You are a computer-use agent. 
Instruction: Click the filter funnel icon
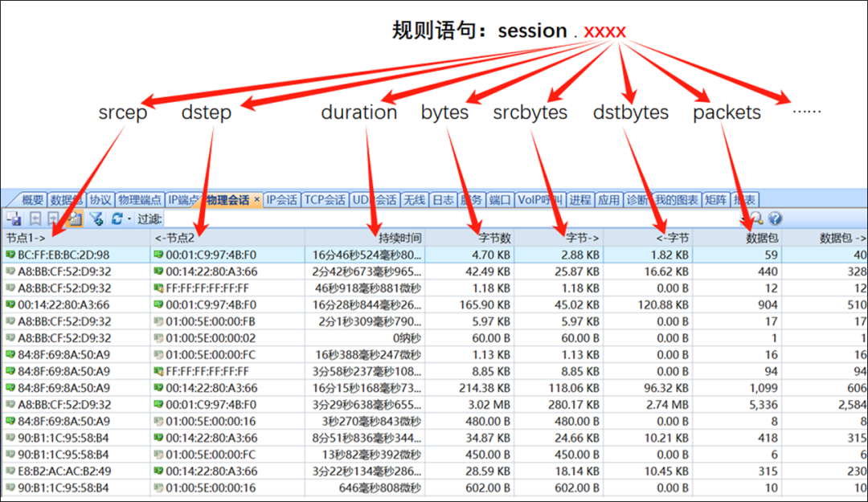(96, 218)
